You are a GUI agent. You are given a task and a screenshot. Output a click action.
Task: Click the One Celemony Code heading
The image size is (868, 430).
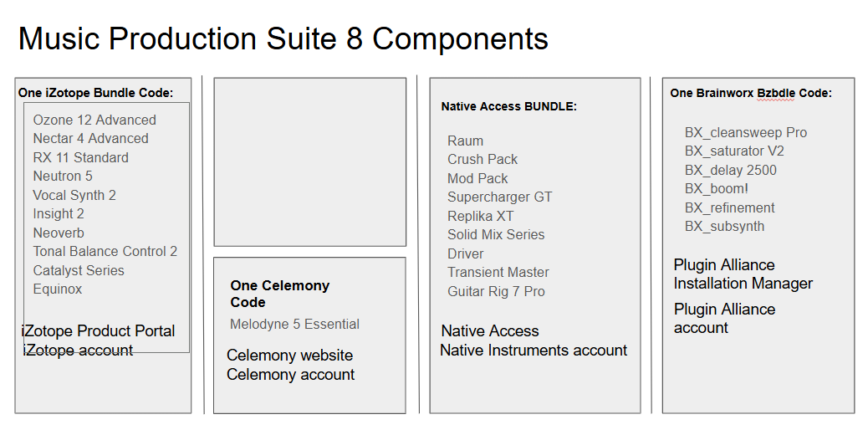tap(279, 294)
